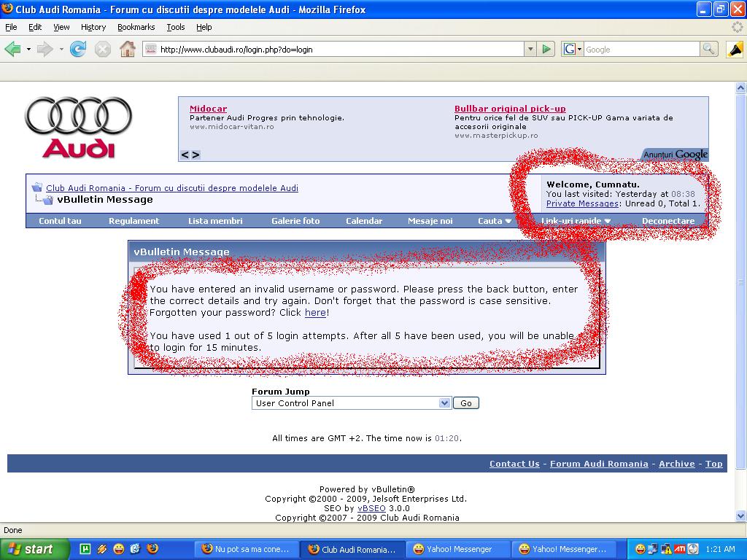Open the View menu
This screenshot has width=747, height=560.
(x=61, y=27)
